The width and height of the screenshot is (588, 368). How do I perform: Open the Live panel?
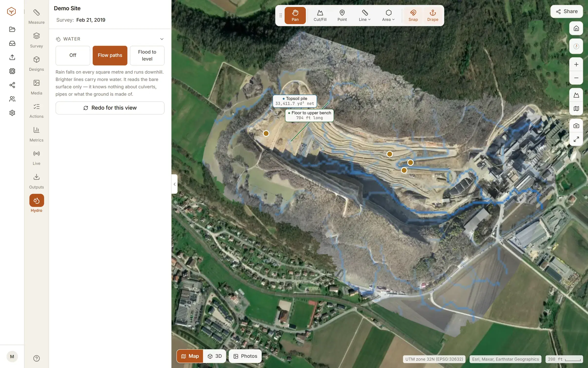pyautogui.click(x=37, y=158)
